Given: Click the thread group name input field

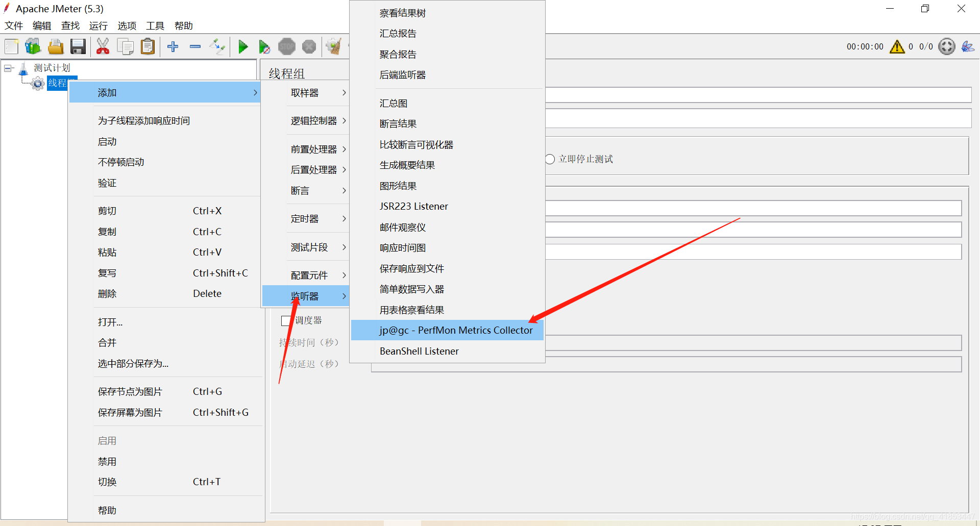Looking at the screenshot, I should pyautogui.click(x=758, y=95).
